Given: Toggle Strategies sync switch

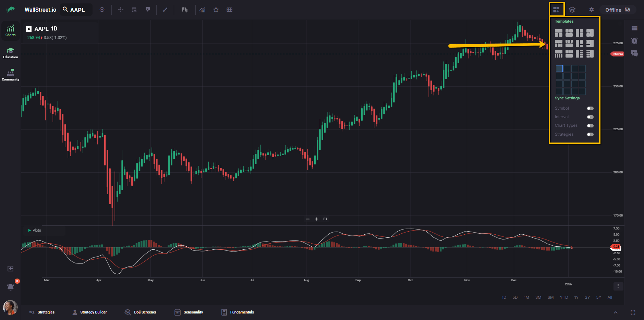Looking at the screenshot, I should click(590, 135).
